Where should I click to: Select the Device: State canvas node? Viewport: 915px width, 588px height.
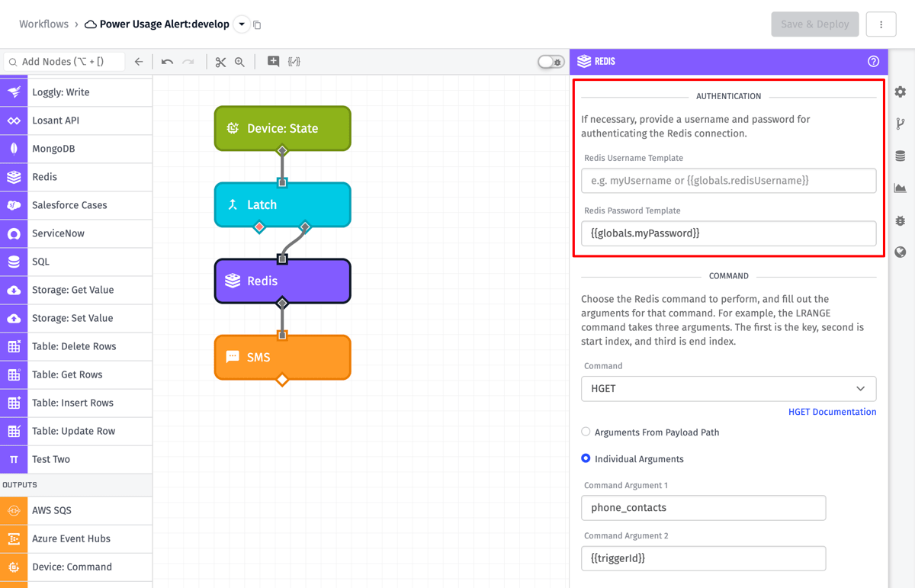tap(283, 128)
